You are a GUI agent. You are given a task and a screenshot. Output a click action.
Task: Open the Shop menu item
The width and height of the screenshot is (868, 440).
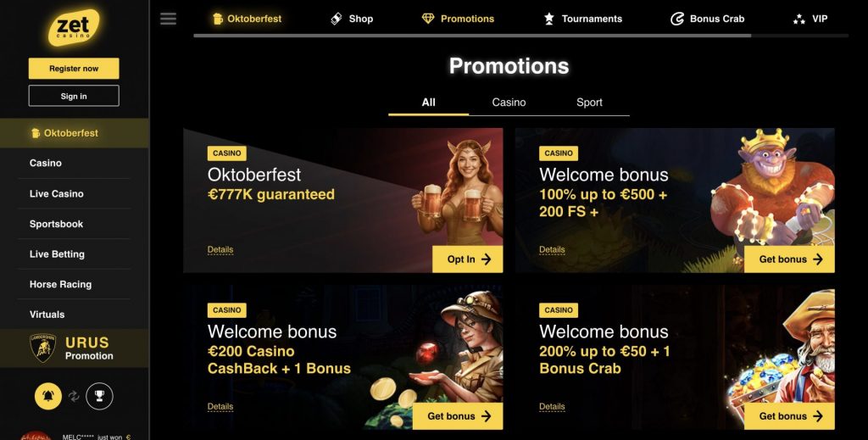(x=352, y=19)
